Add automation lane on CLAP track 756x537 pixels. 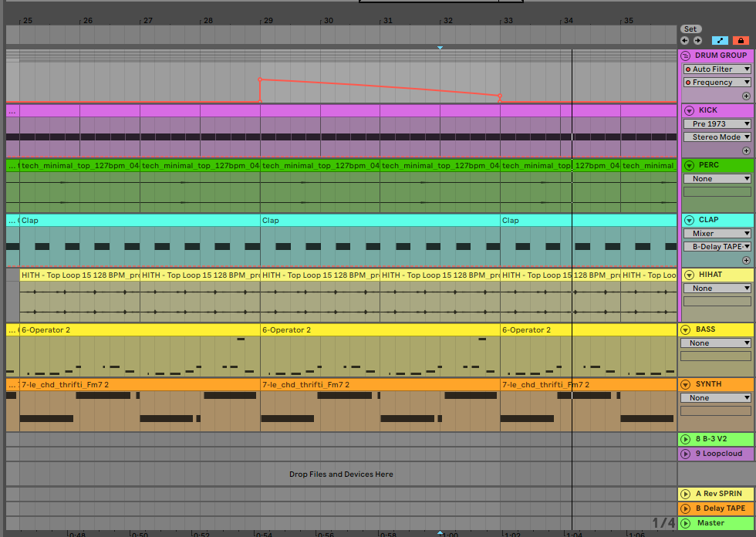click(x=747, y=260)
